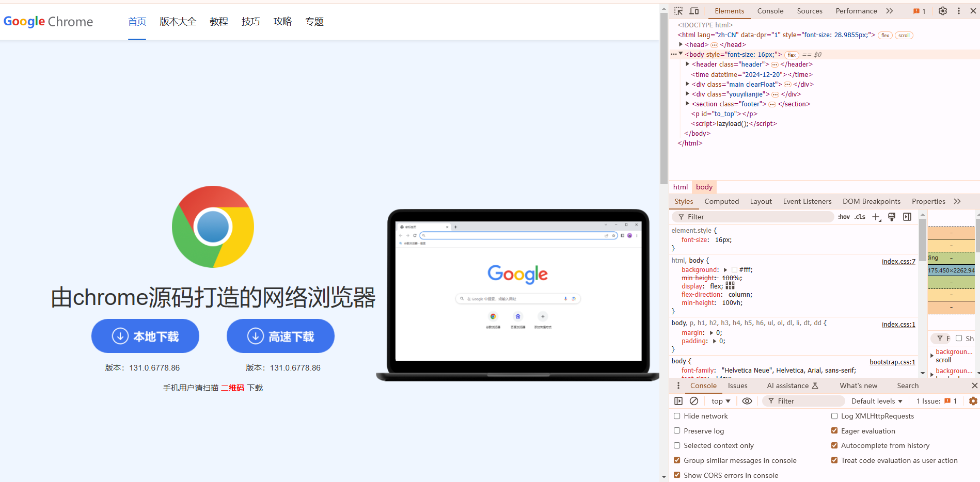
Task: Enable the Hide network checkbox
Action: [x=677, y=416]
